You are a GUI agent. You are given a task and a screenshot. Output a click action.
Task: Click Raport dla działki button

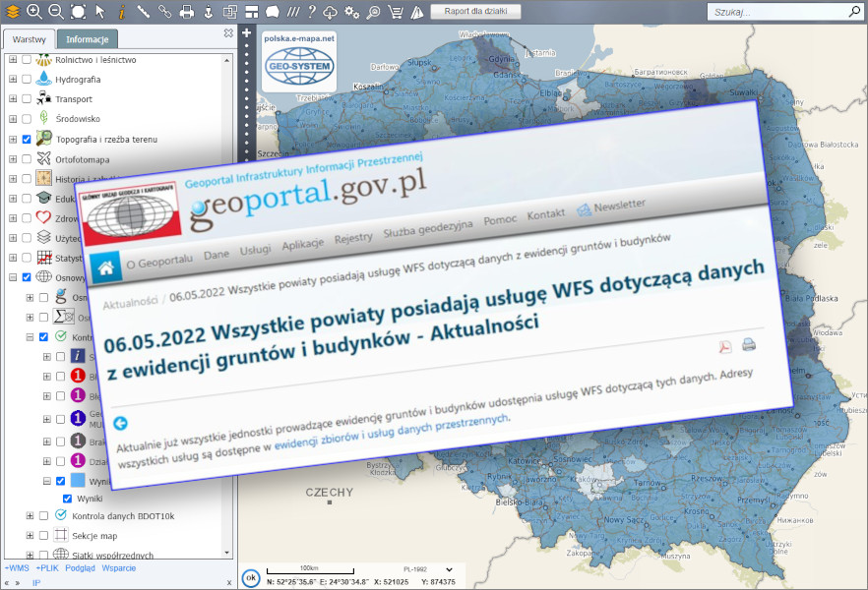coord(475,11)
